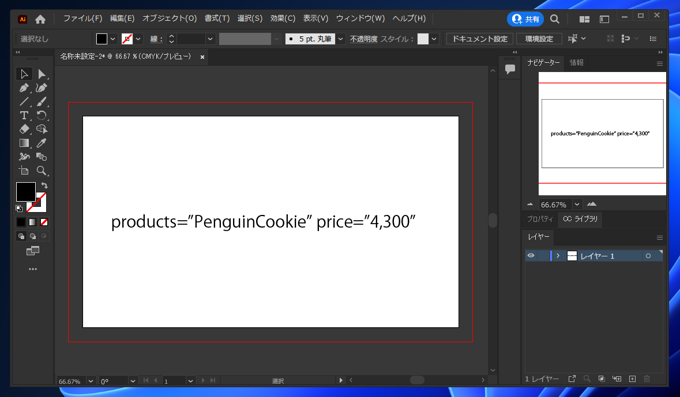Screen dimensions: 680x397
Task: Close the 名称未設定-2 document tab
Action: pos(202,57)
